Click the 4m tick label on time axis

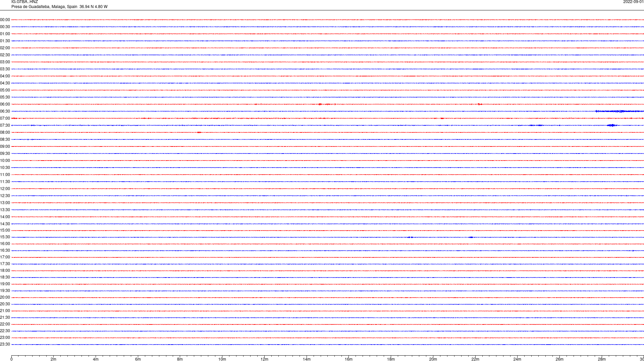pyautogui.click(x=96, y=359)
